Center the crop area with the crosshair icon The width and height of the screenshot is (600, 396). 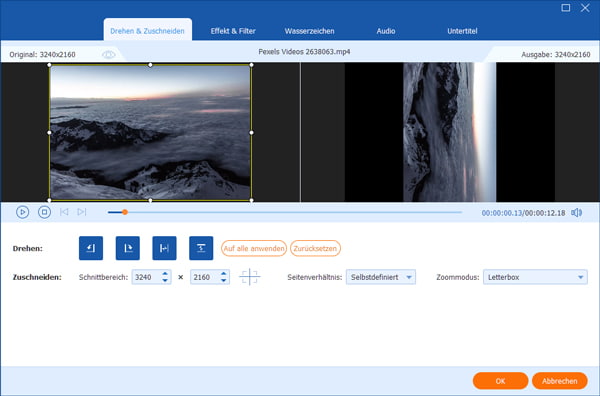pos(249,277)
